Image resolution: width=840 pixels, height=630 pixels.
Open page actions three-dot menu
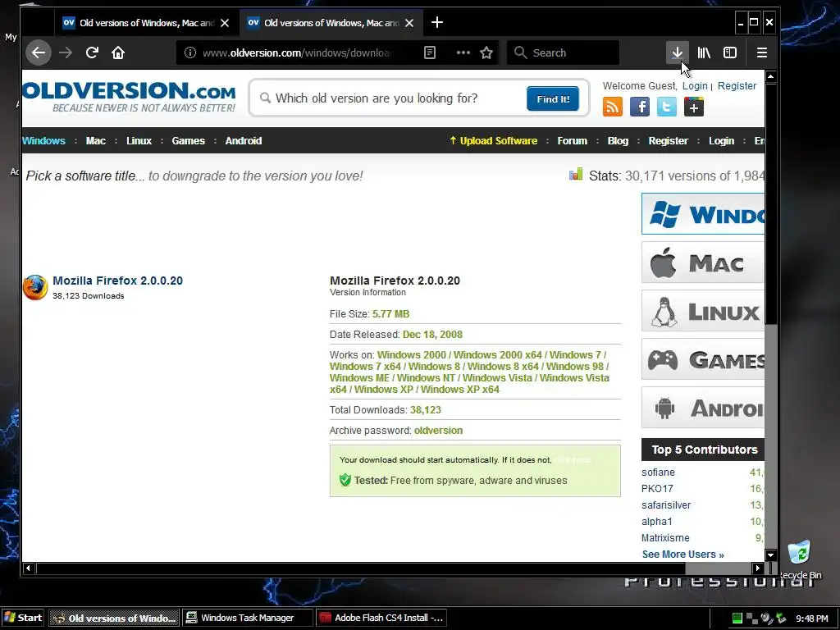[x=463, y=52]
